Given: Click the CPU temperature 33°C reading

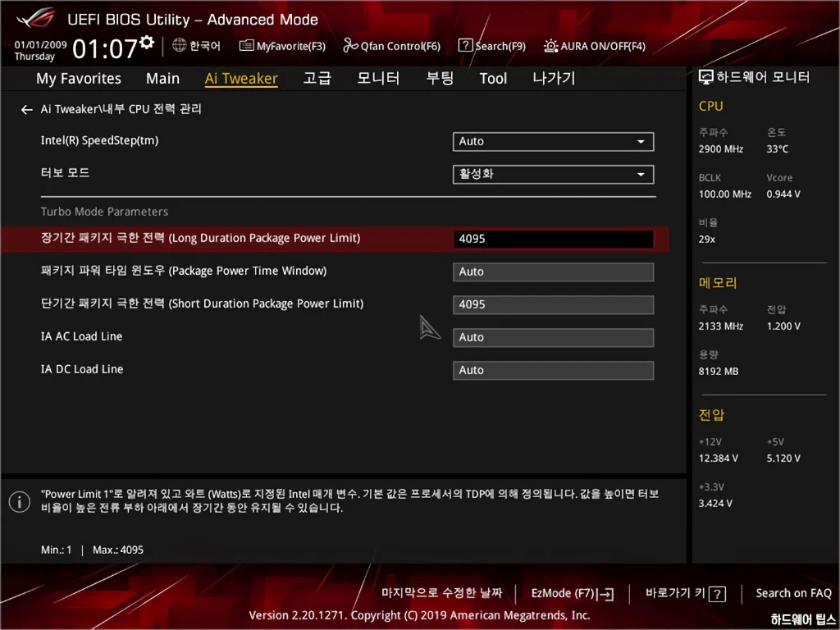Looking at the screenshot, I should [x=778, y=149].
